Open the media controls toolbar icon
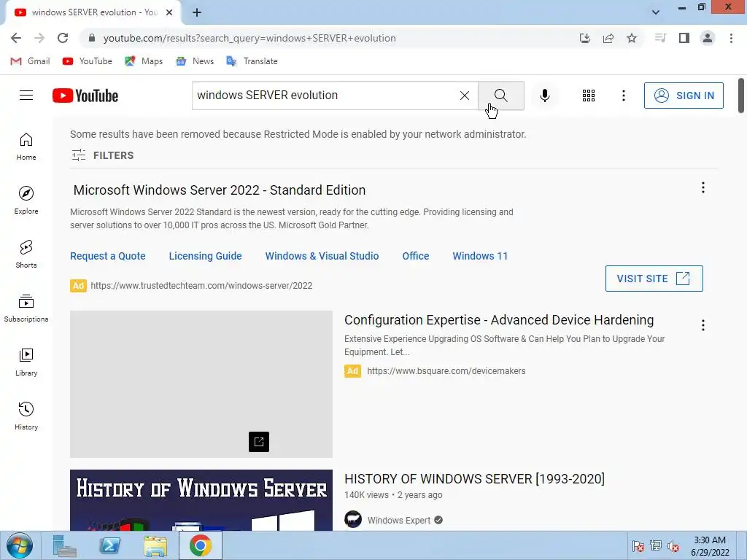This screenshot has height=560, width=747. (x=660, y=38)
